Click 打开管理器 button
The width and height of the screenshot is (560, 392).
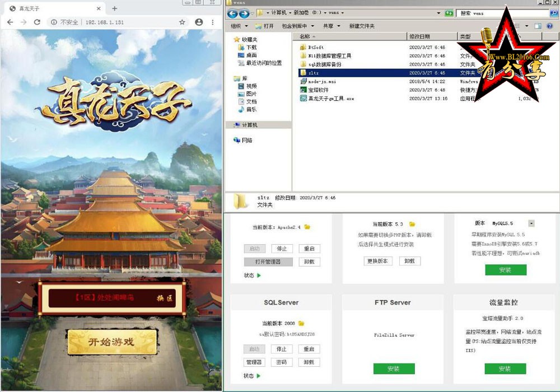pos(268,262)
